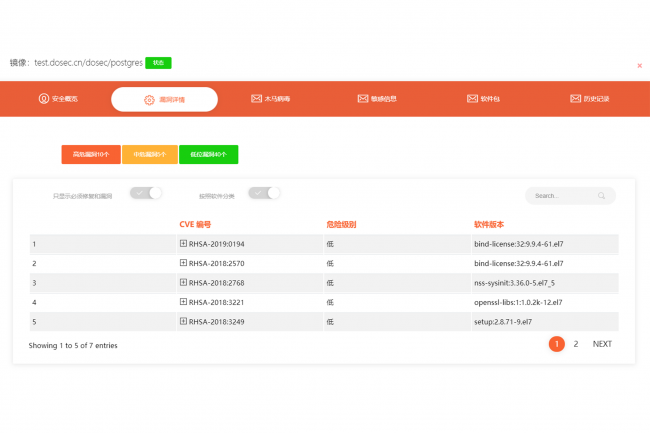
Task: Expand the RHSA-2019:0194 row
Action: (183, 243)
